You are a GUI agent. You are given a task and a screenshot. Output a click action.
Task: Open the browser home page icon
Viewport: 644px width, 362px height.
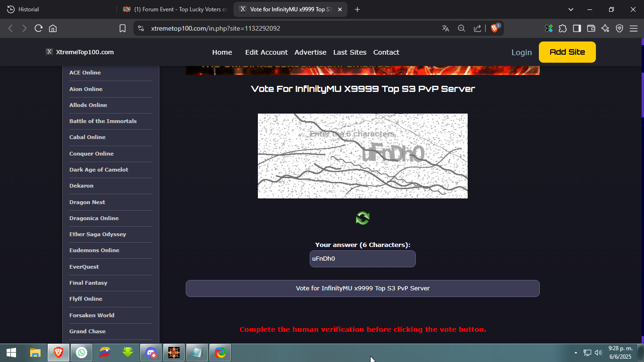[53, 28]
